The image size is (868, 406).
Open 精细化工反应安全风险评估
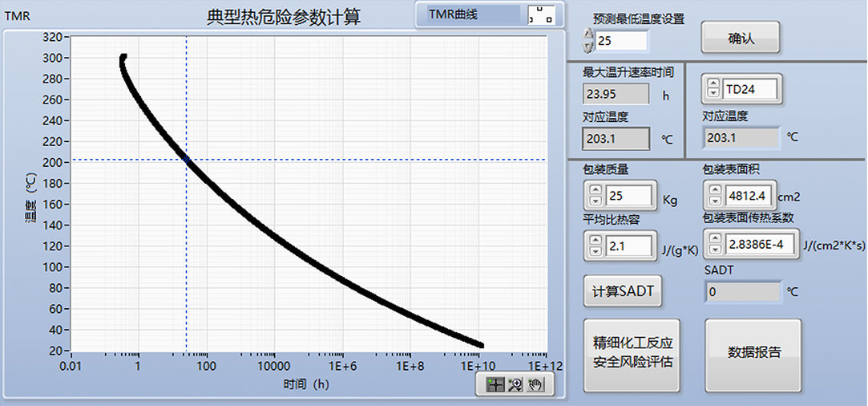632,352
